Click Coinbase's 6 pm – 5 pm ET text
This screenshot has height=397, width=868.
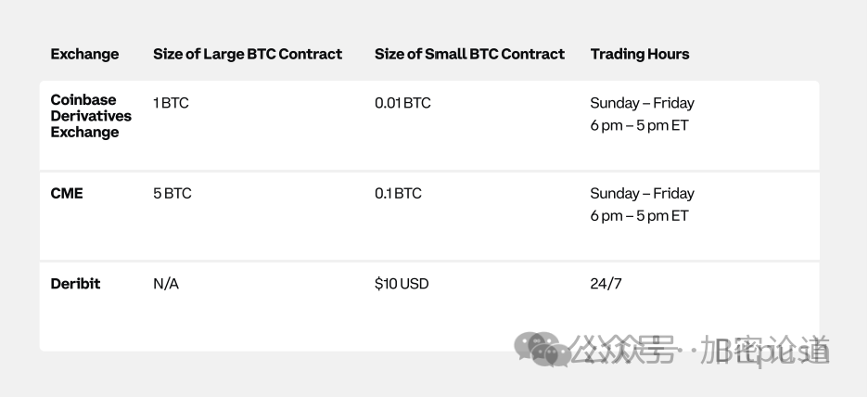tap(639, 125)
